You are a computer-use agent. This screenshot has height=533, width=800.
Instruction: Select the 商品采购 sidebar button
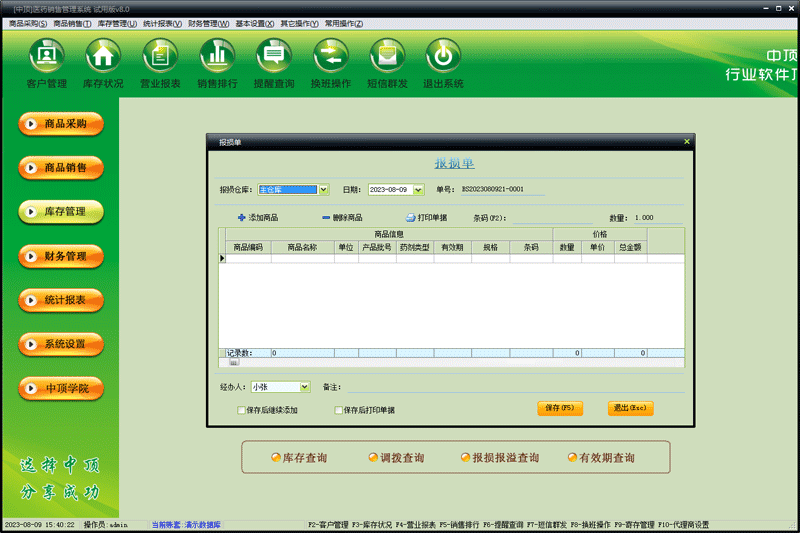[61, 124]
